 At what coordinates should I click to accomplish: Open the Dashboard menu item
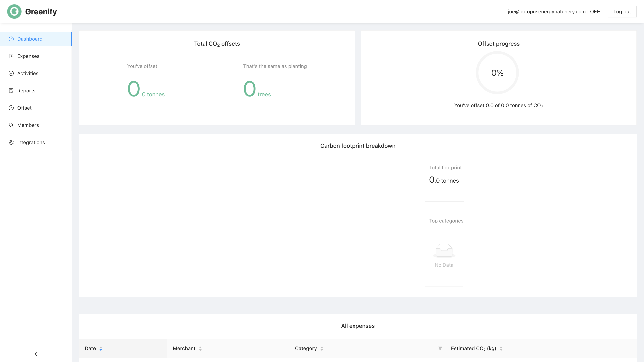click(36, 39)
